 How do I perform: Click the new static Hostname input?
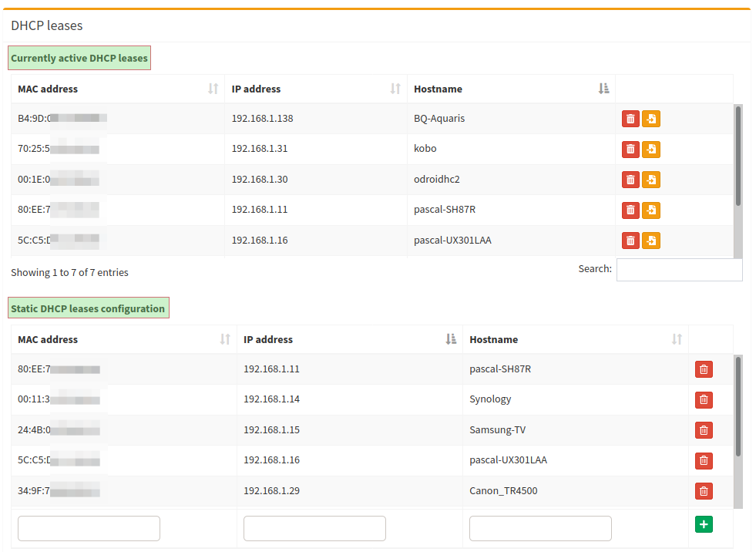(x=540, y=528)
